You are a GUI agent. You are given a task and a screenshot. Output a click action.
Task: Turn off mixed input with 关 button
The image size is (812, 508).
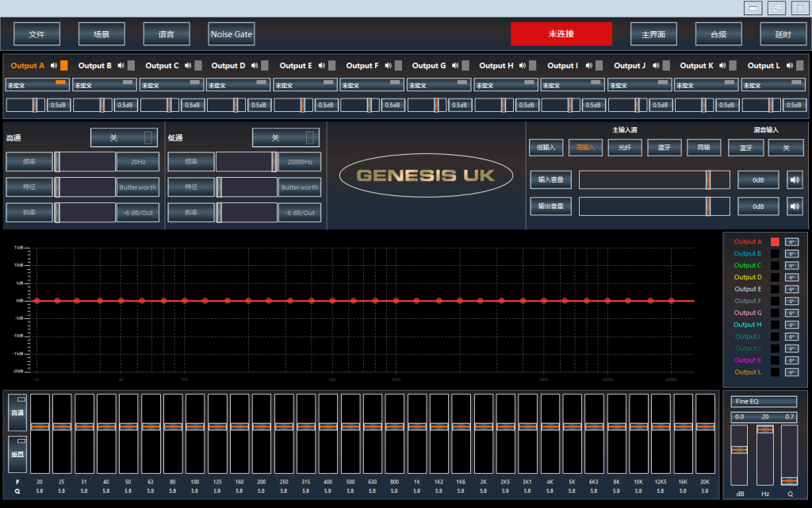786,148
